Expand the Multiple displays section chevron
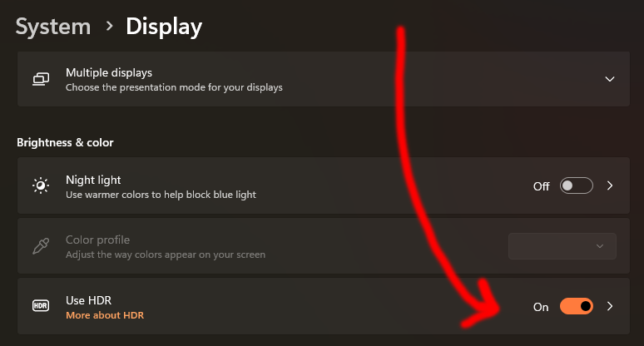644x346 pixels. [x=610, y=79]
